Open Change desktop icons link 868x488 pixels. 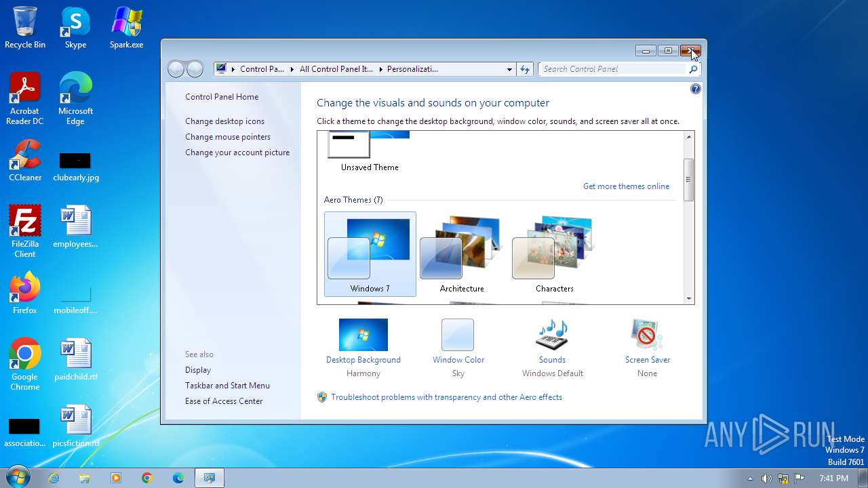click(x=224, y=121)
